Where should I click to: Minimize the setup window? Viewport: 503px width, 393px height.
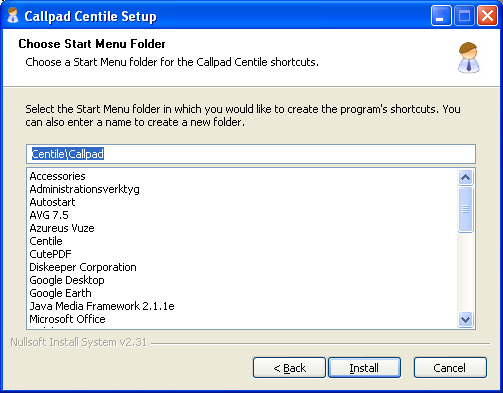pyautogui.click(x=441, y=15)
